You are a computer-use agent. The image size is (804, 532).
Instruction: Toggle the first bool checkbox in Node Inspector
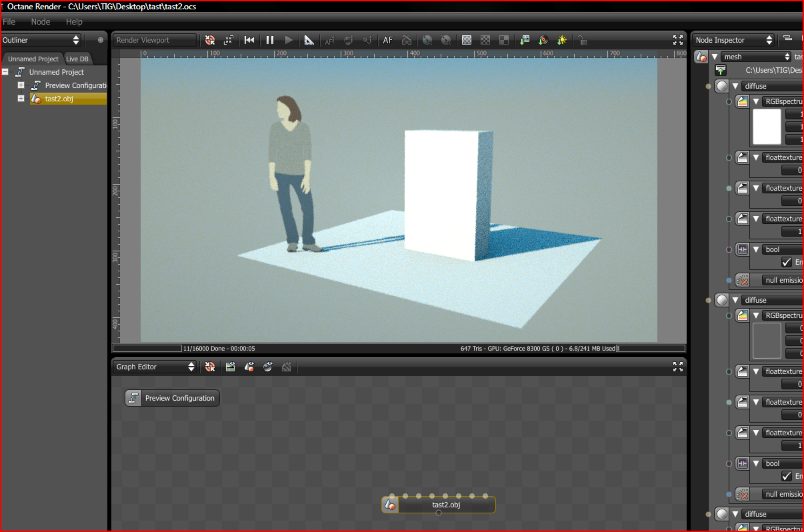tap(787, 262)
